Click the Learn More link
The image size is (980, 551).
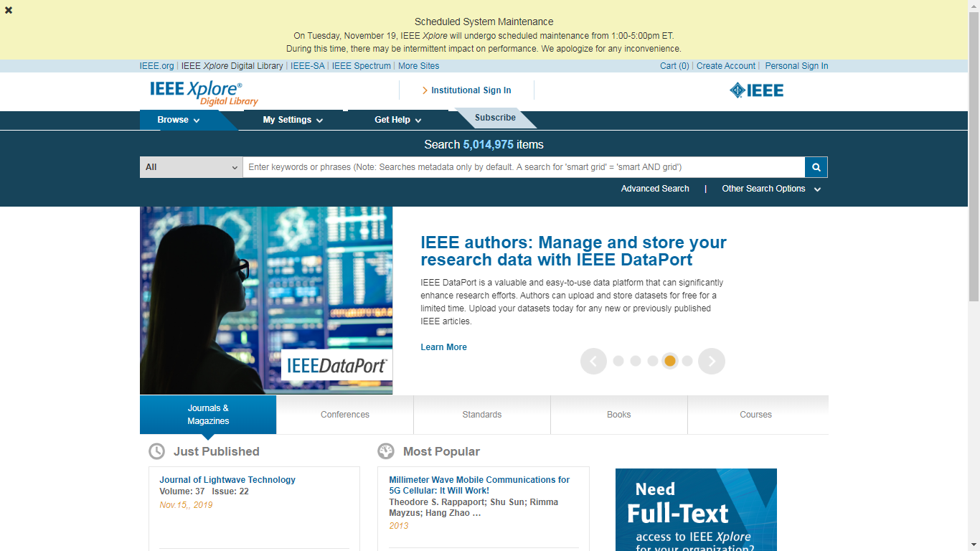[443, 347]
